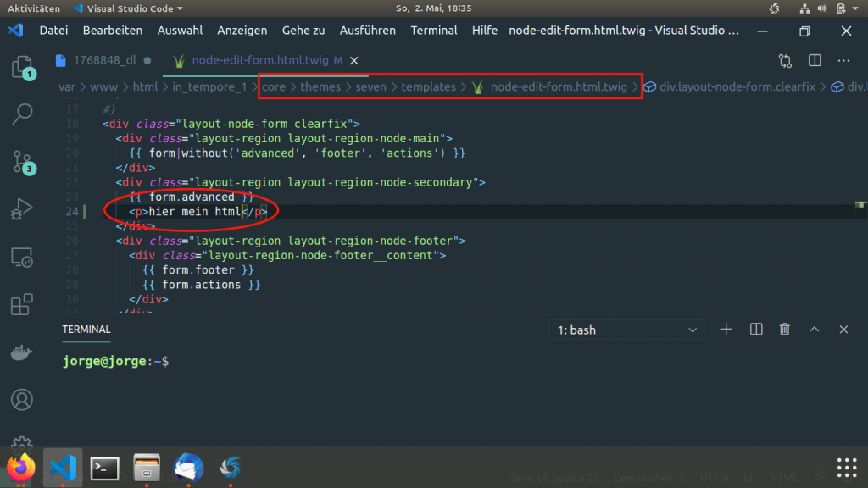Split the terminal pane
This screenshot has height=488, width=868.
click(x=756, y=330)
